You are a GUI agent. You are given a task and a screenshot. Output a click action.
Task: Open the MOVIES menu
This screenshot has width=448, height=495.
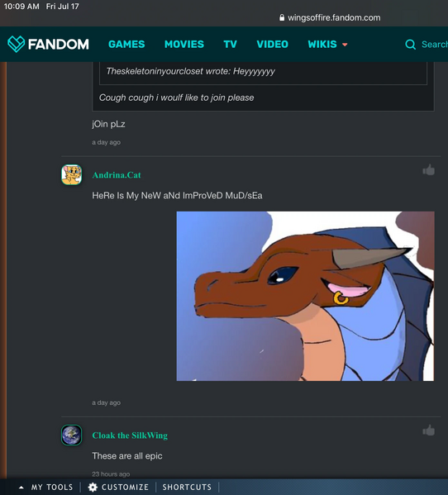pyautogui.click(x=184, y=44)
